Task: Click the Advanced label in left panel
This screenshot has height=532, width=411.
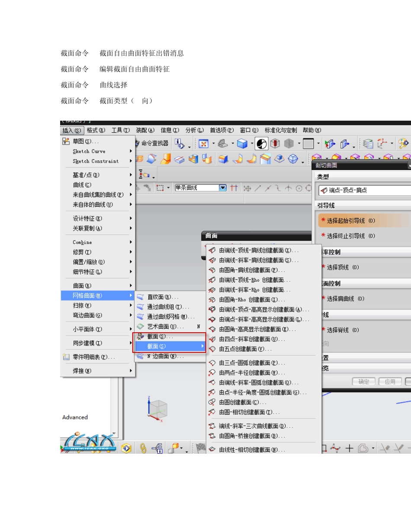Action: point(75,417)
